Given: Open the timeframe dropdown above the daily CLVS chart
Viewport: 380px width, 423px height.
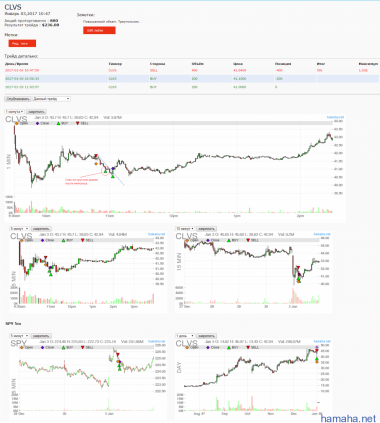Looking at the screenshot, I should (185, 336).
